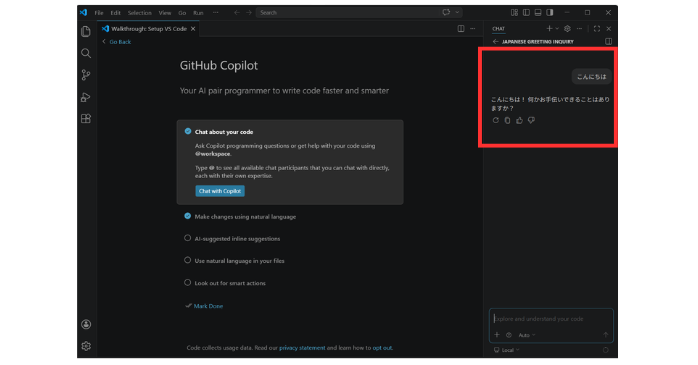Toggle Primary Side Bar visibility
This screenshot has height=365, width=698.
tap(526, 12)
